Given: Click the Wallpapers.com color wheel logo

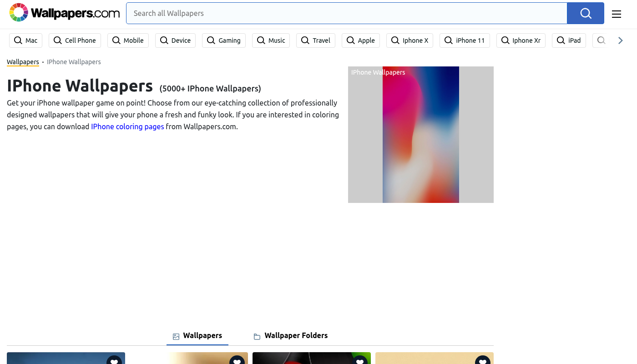Looking at the screenshot, I should click(x=19, y=13).
